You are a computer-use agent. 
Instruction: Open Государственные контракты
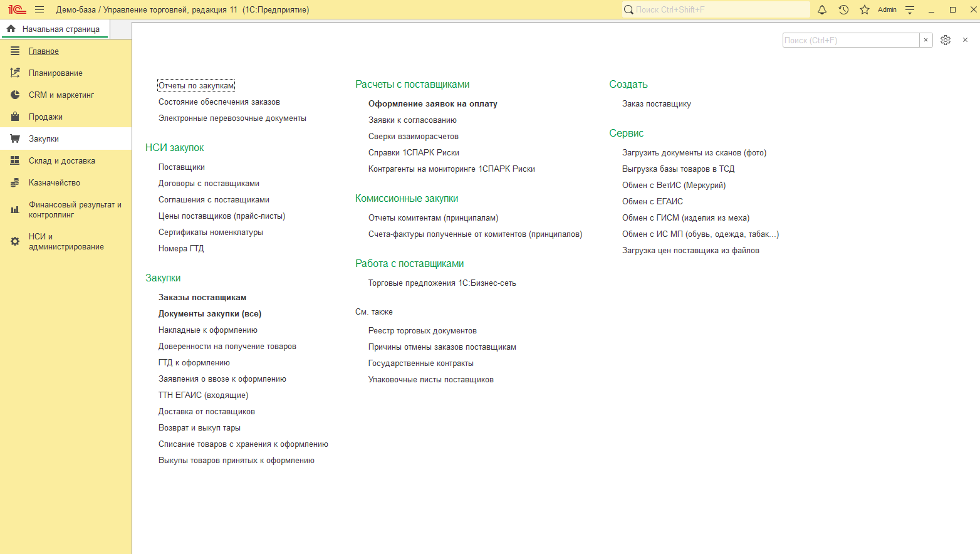point(421,363)
